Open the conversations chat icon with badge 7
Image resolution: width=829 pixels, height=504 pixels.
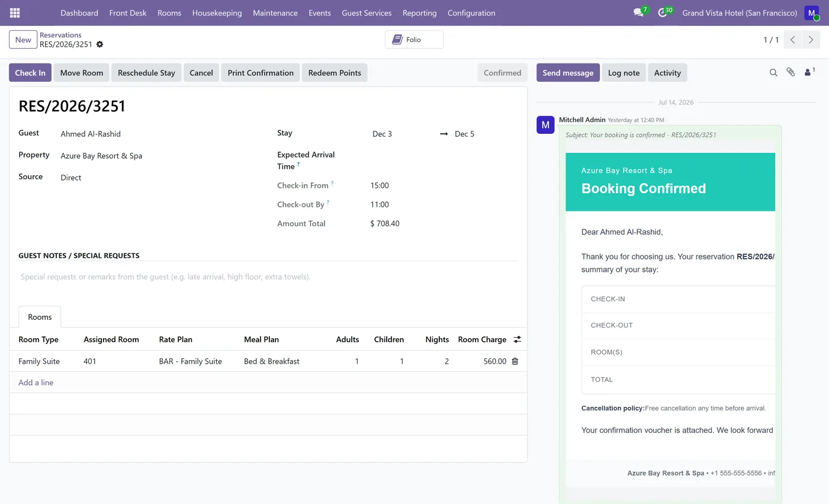click(638, 12)
